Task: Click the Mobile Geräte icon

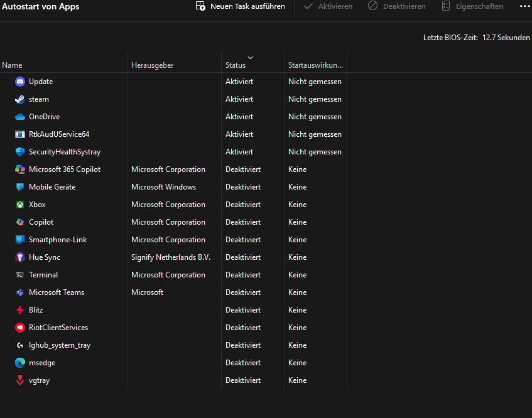Action: pos(20,187)
